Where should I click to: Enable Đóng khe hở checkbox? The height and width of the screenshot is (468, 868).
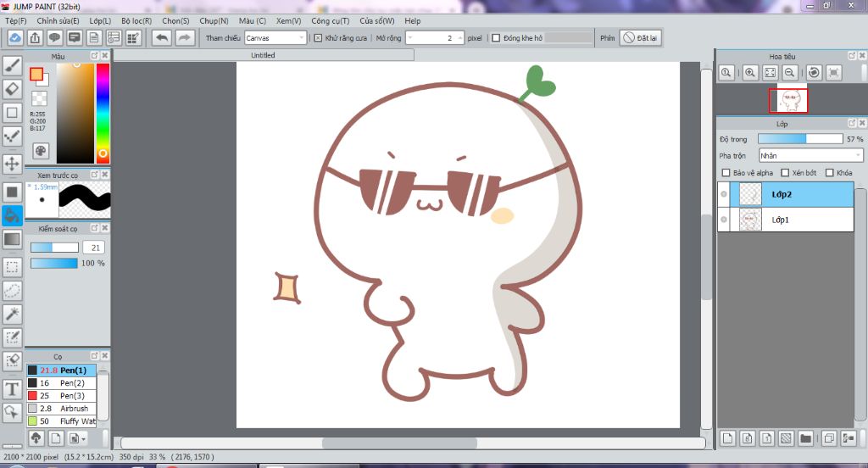click(x=496, y=38)
